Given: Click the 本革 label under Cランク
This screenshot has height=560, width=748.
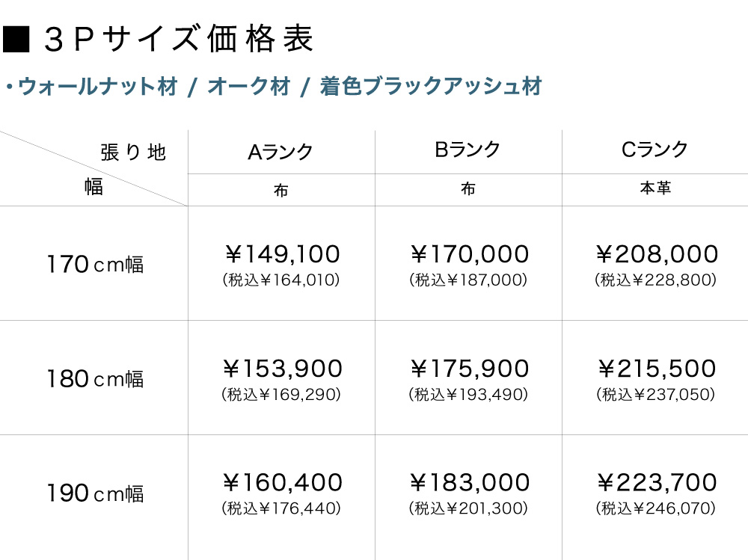Looking at the screenshot, I should pos(655,188).
